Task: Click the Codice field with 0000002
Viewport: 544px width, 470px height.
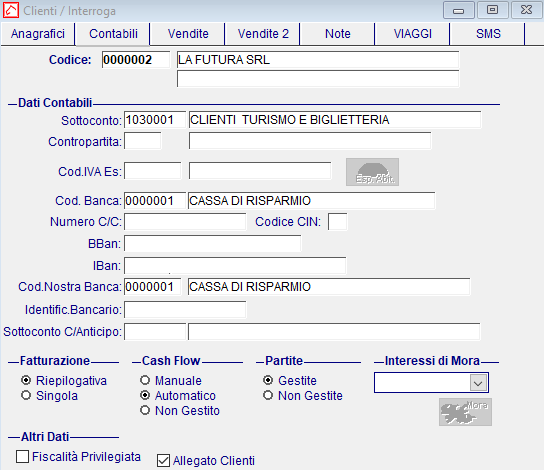Action: [136, 60]
